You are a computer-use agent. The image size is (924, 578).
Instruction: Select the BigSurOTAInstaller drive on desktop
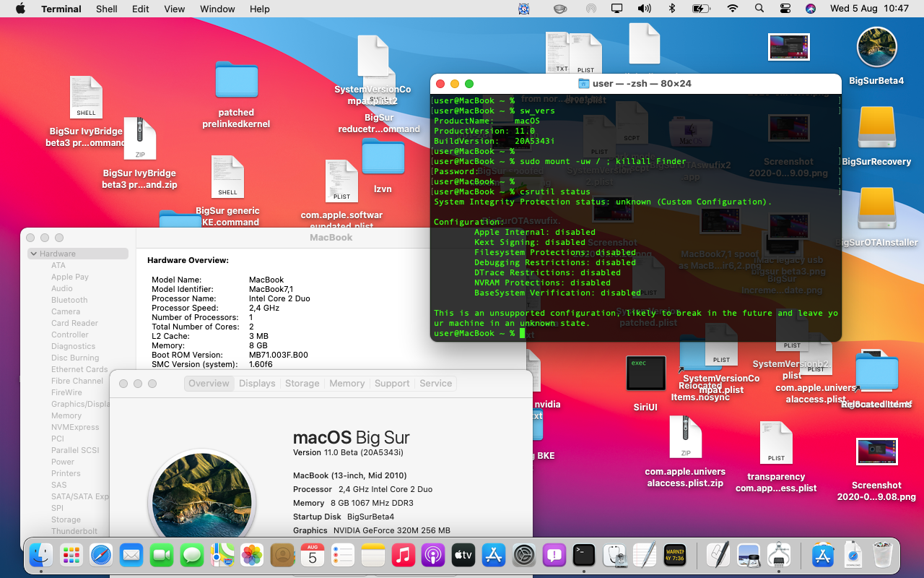pos(876,210)
